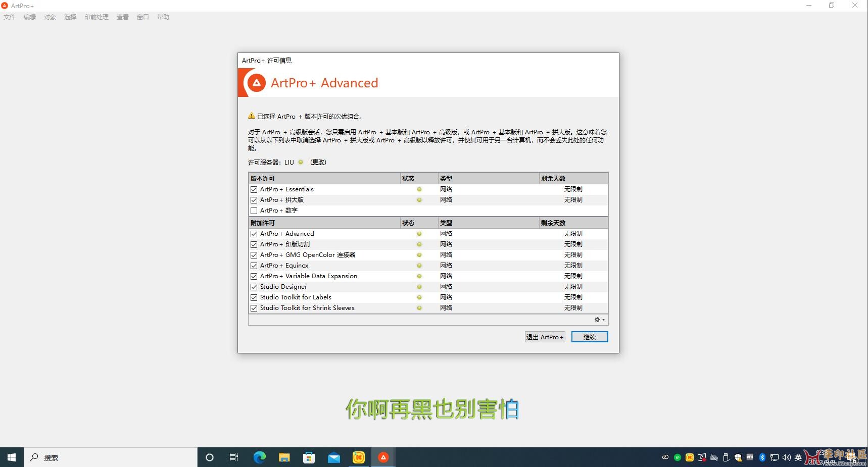
Task: Click the license server LIU status dot
Action: pos(301,162)
